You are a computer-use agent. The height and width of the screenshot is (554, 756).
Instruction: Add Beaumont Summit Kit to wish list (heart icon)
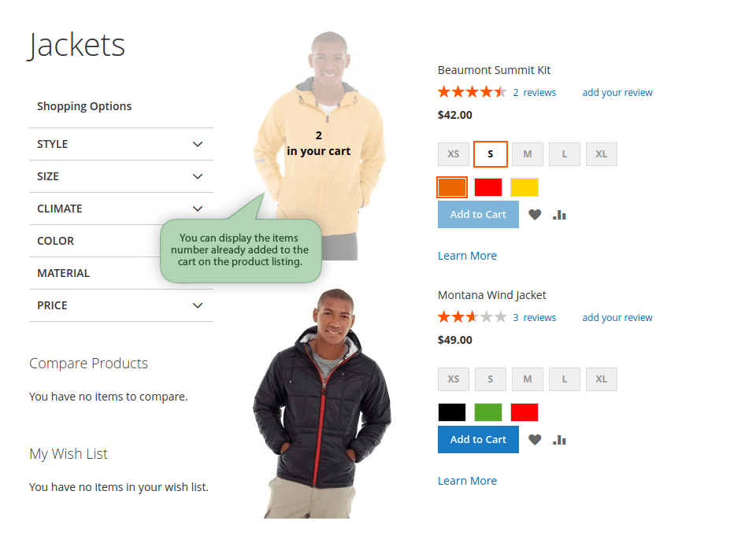tap(535, 214)
